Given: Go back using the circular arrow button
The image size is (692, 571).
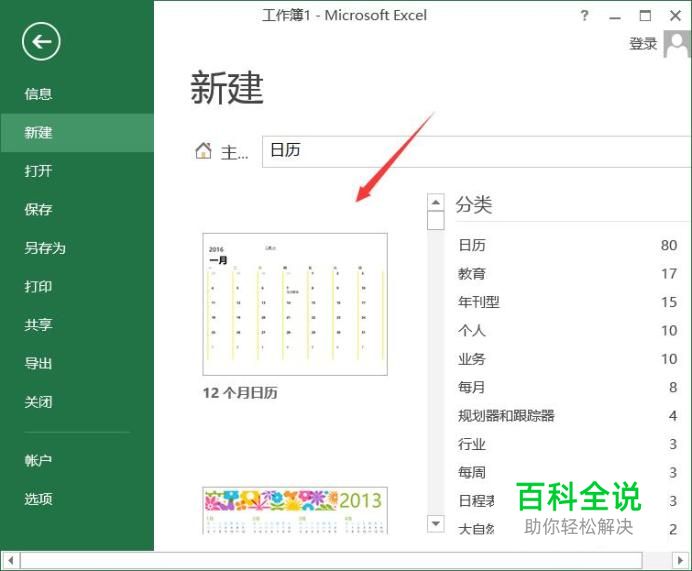Looking at the screenshot, I should (41, 41).
